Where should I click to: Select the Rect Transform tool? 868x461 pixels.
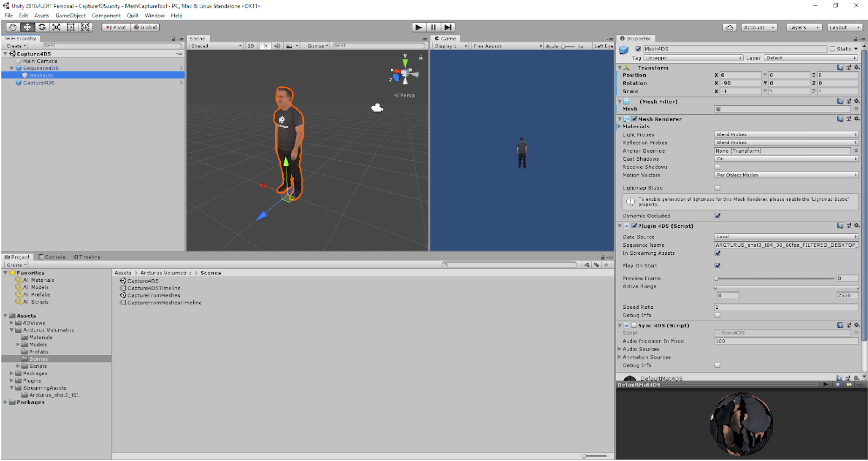[71, 27]
